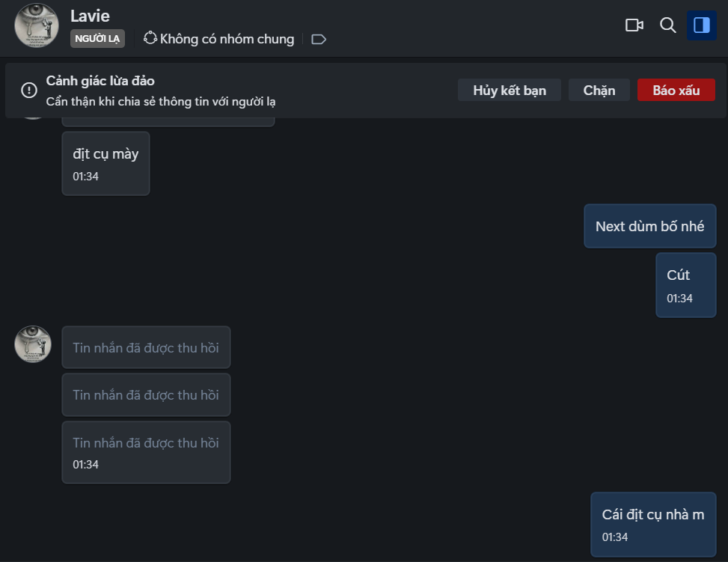Click the common groups icon
The image size is (728, 562).
tap(150, 38)
